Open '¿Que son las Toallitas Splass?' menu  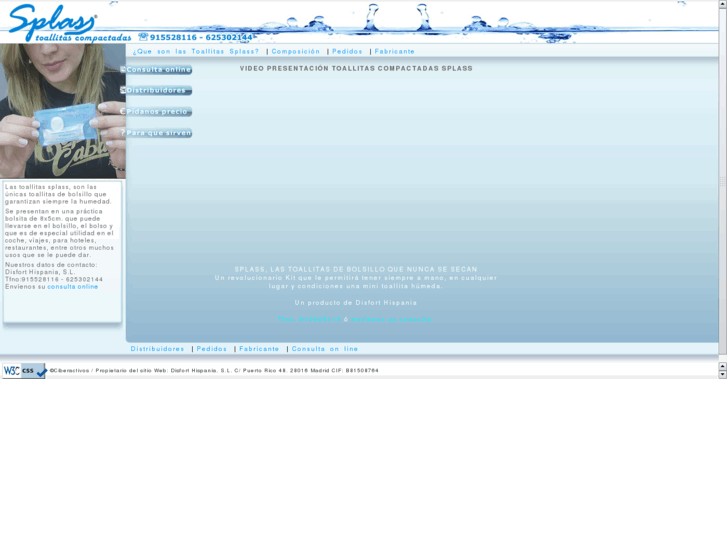(196, 51)
